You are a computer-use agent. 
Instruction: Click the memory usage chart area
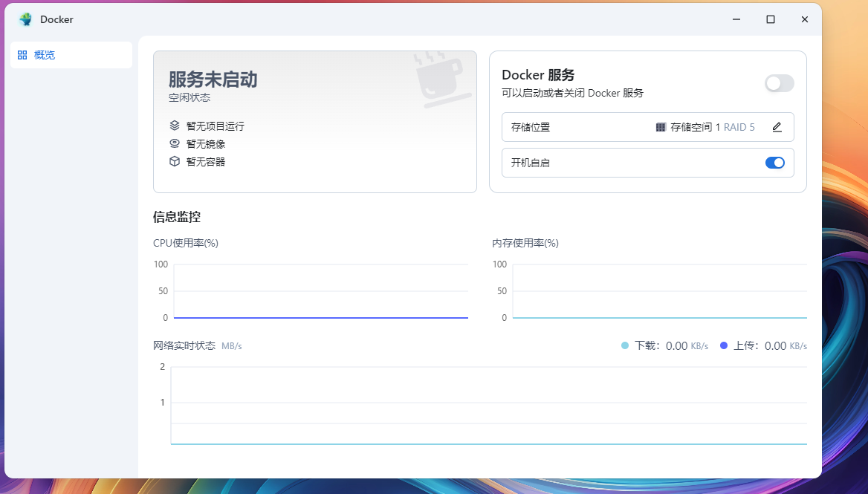coord(660,291)
